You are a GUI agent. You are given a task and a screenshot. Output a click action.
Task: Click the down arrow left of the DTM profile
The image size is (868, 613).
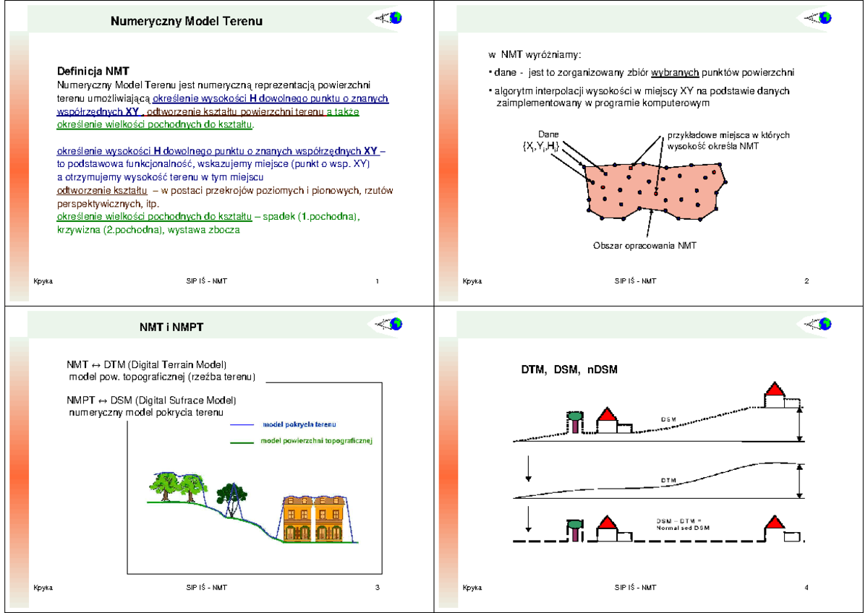pos(529,469)
